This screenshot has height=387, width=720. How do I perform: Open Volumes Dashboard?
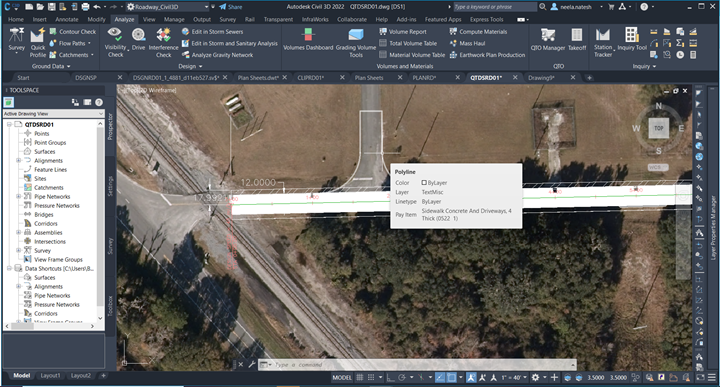point(308,39)
